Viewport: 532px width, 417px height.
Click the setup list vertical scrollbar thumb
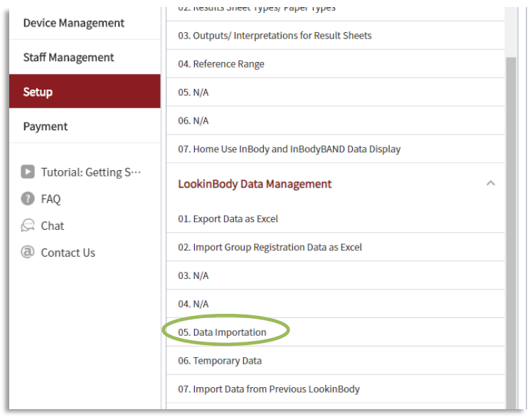(x=511, y=233)
